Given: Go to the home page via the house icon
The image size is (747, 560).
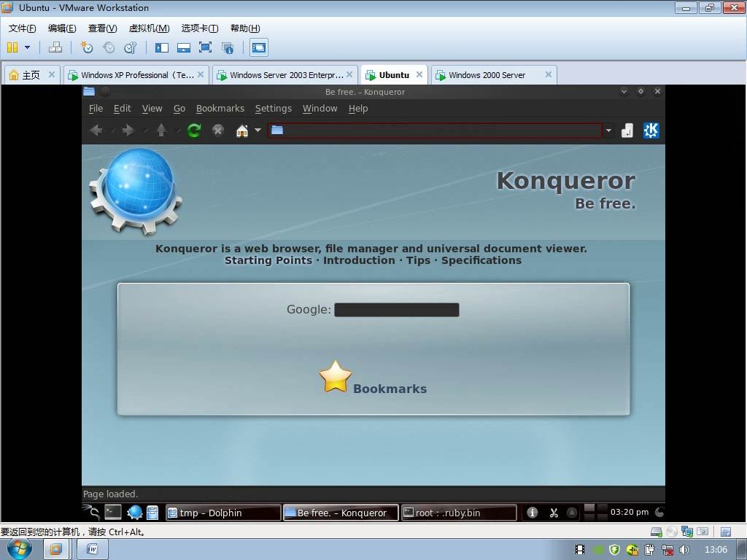Looking at the screenshot, I should pos(242,131).
